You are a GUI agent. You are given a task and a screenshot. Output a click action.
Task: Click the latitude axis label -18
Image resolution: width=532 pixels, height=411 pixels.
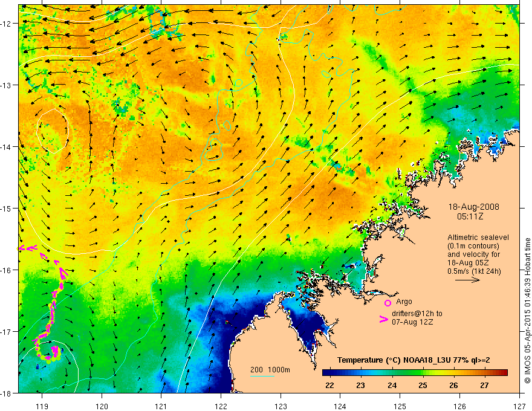click(x=6, y=393)
